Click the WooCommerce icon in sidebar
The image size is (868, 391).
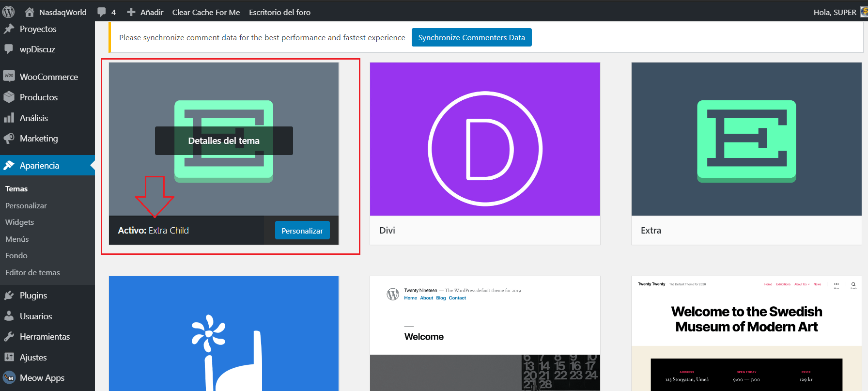(9, 76)
